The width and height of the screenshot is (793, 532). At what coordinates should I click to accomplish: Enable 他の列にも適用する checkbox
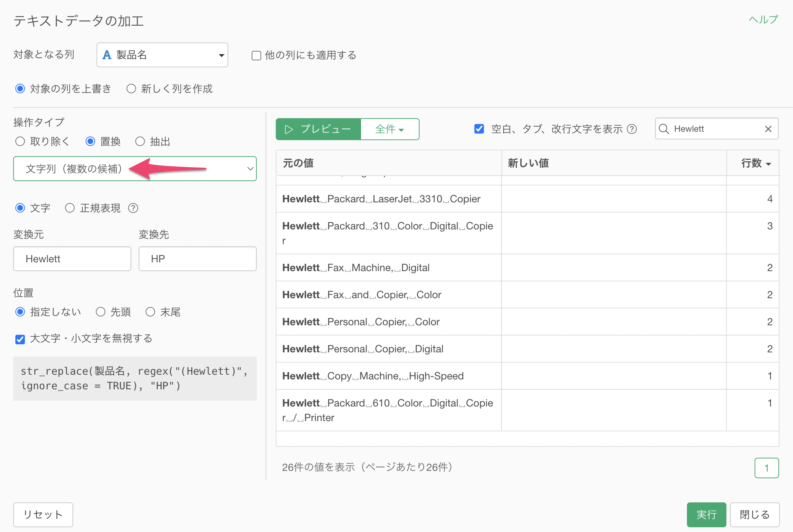click(x=256, y=56)
